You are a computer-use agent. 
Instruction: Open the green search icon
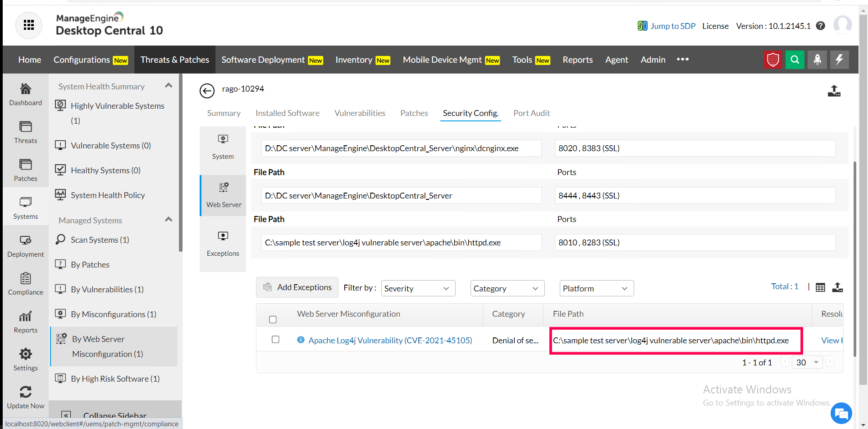pos(795,60)
